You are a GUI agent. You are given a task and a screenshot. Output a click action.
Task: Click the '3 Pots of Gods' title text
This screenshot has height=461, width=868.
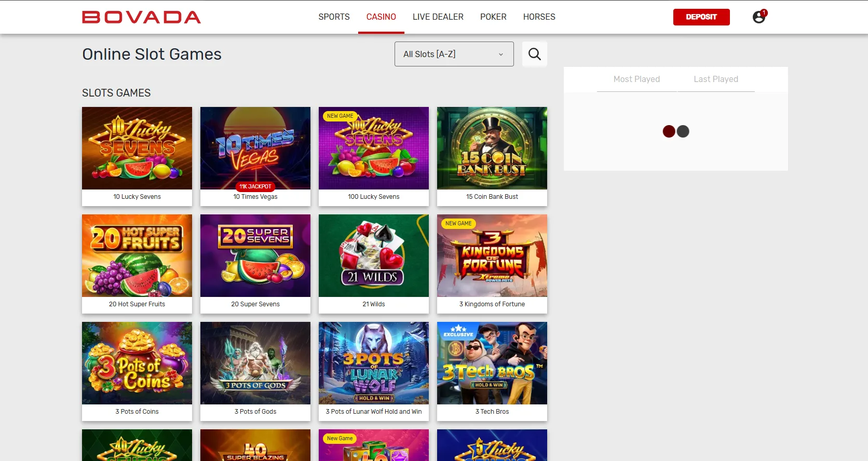[x=255, y=412]
